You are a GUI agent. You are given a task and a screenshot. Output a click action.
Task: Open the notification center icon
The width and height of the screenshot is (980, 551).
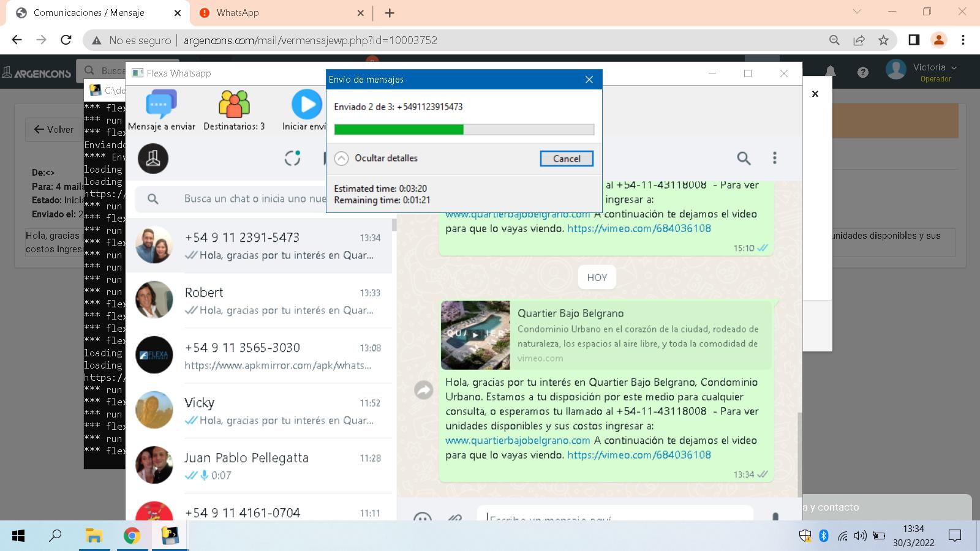click(954, 536)
